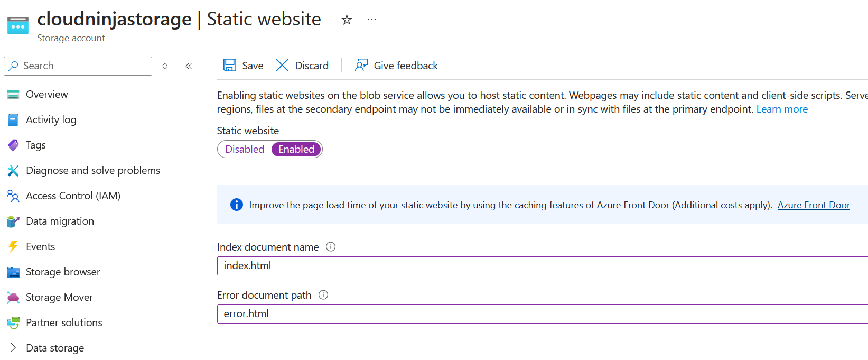Click the cloudninjastorage | Static website title
The image size is (868, 360).
click(179, 19)
